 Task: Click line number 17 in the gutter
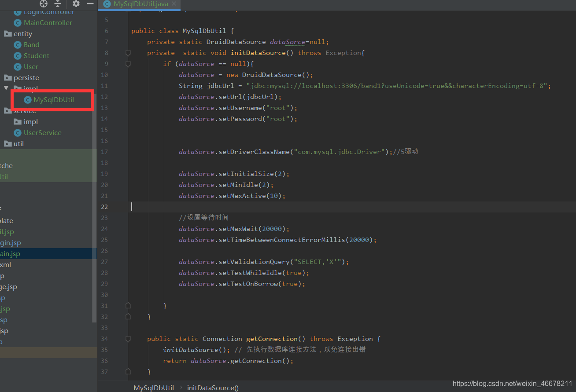coord(104,152)
